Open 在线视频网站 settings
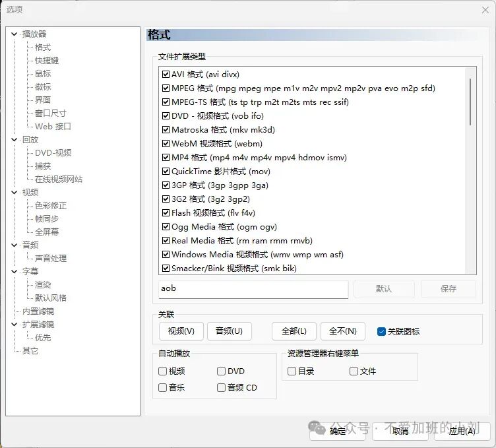496x448 pixels. click(x=59, y=179)
